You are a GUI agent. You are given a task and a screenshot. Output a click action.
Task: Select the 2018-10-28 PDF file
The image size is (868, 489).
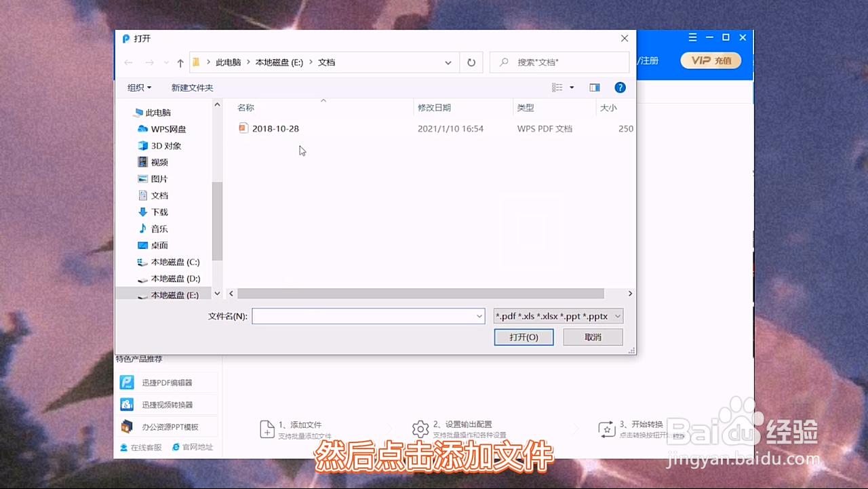point(275,128)
